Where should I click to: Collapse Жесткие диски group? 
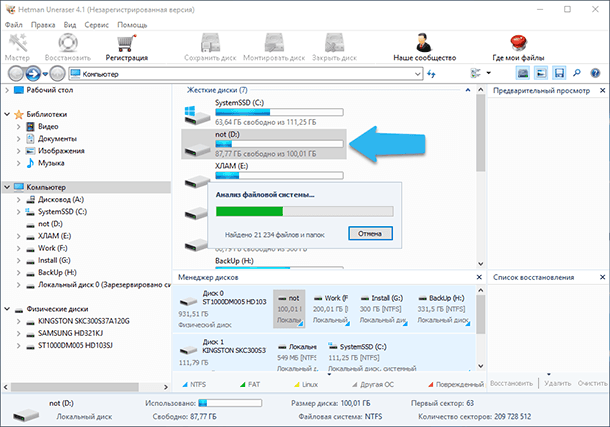click(468, 90)
